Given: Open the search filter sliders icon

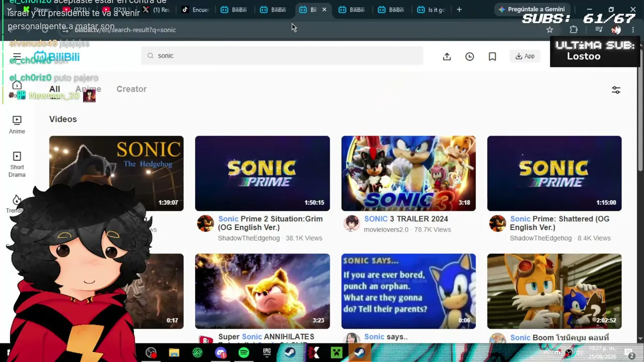Looking at the screenshot, I should (616, 90).
